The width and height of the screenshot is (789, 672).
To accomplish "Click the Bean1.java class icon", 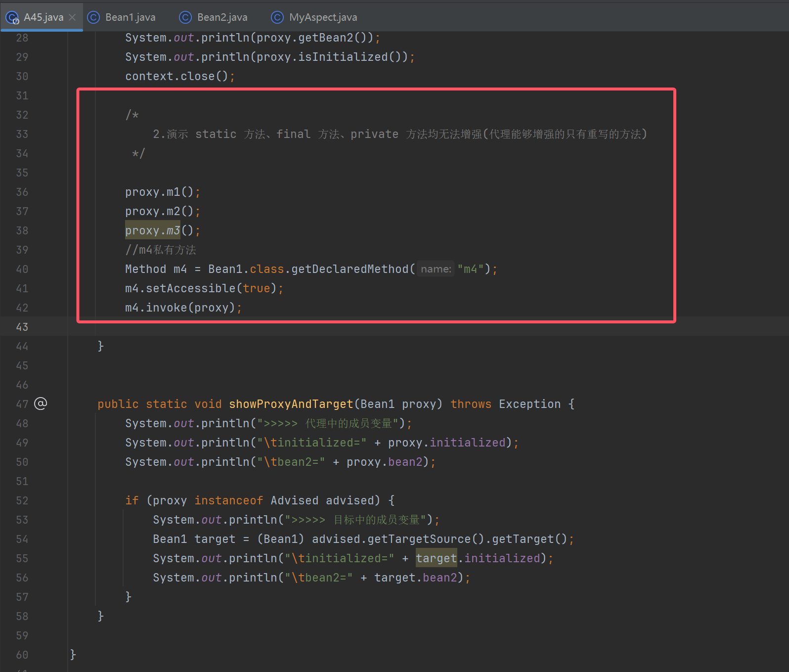I will 93,17.
